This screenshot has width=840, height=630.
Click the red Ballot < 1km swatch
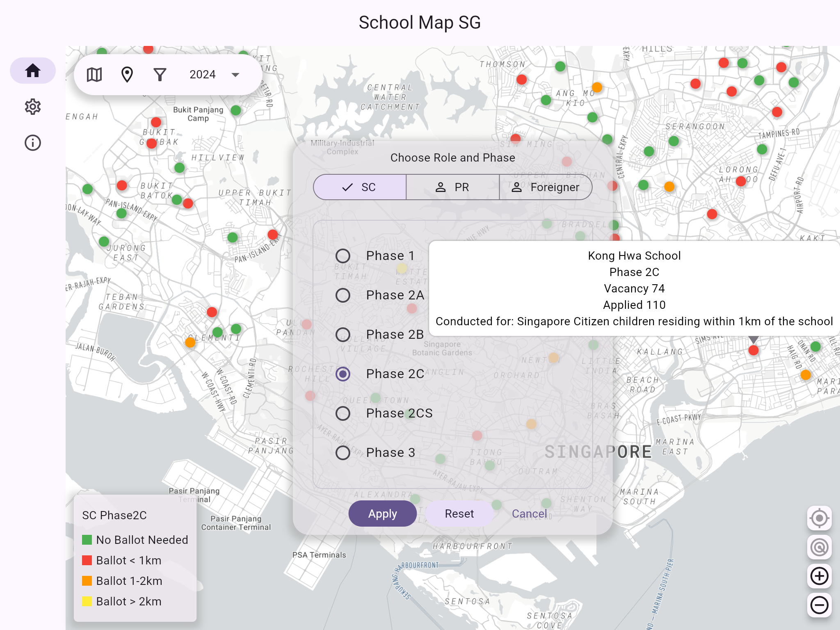point(87,560)
